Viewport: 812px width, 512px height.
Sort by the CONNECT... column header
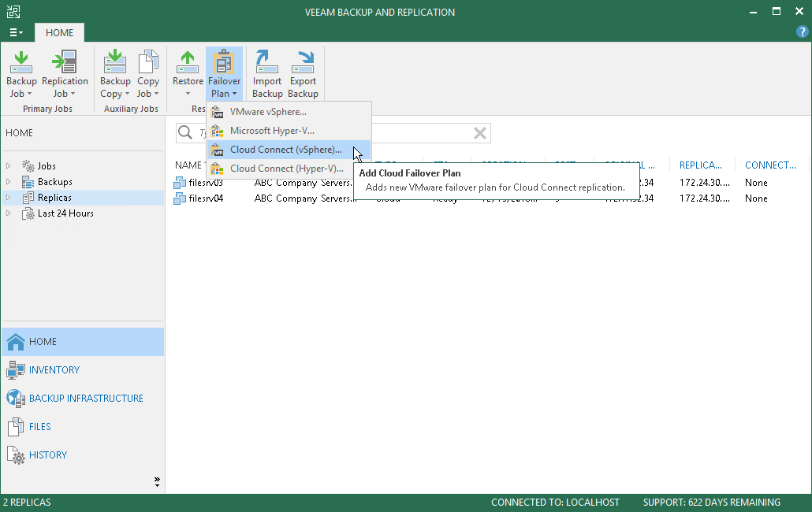point(770,165)
